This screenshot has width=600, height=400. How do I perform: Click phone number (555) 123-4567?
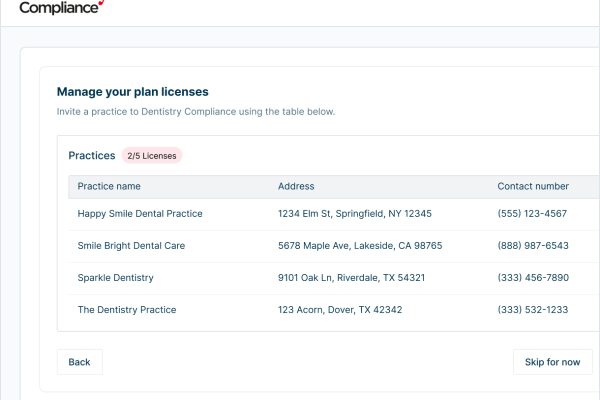tap(532, 214)
